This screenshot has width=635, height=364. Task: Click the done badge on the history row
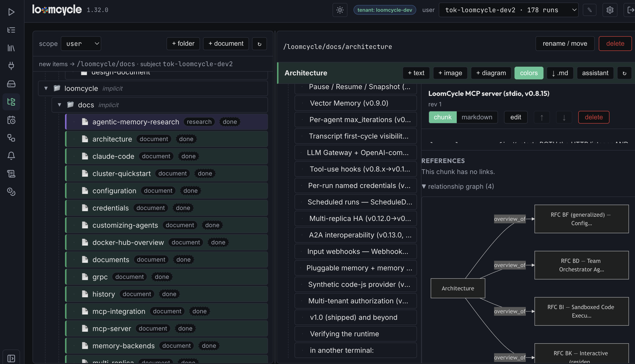pos(169,294)
